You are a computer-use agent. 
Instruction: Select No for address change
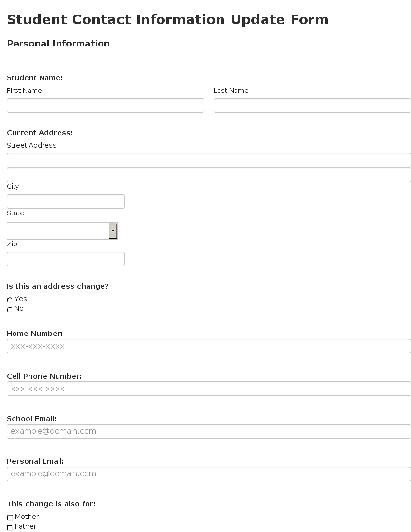tap(10, 309)
